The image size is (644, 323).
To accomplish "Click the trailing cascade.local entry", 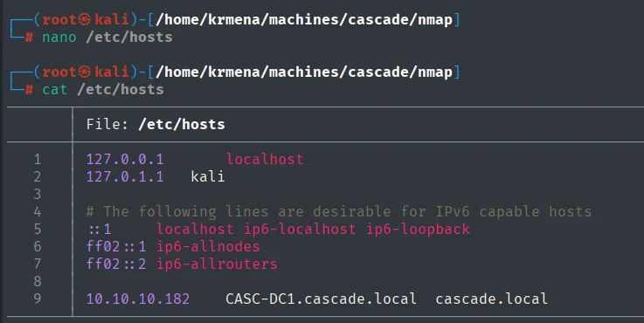I will pos(492,299).
